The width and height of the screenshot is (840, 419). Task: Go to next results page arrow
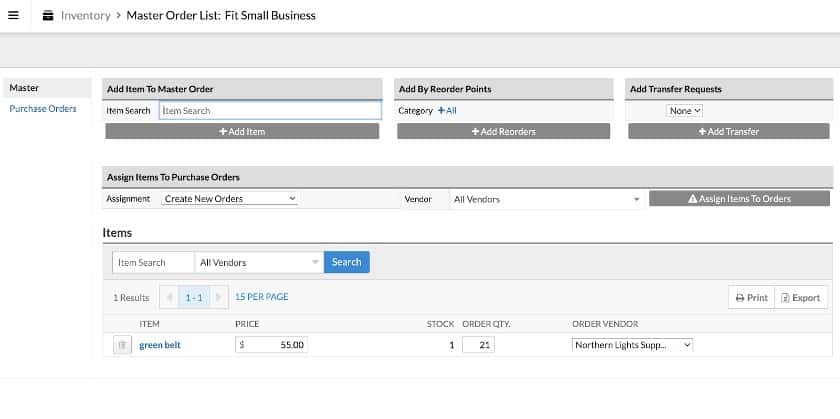pyautogui.click(x=219, y=297)
